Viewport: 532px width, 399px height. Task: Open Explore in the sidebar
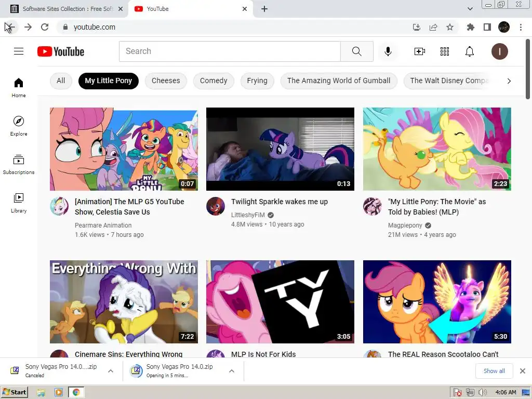pyautogui.click(x=19, y=126)
